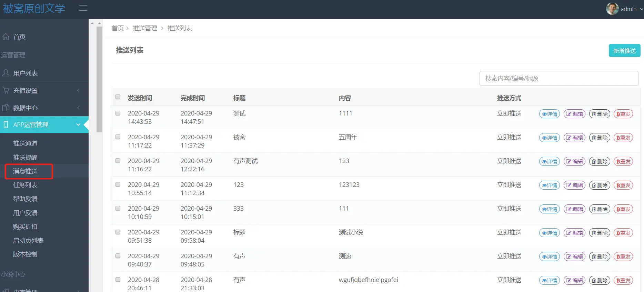Resend the 被窝 push row

coord(623,138)
